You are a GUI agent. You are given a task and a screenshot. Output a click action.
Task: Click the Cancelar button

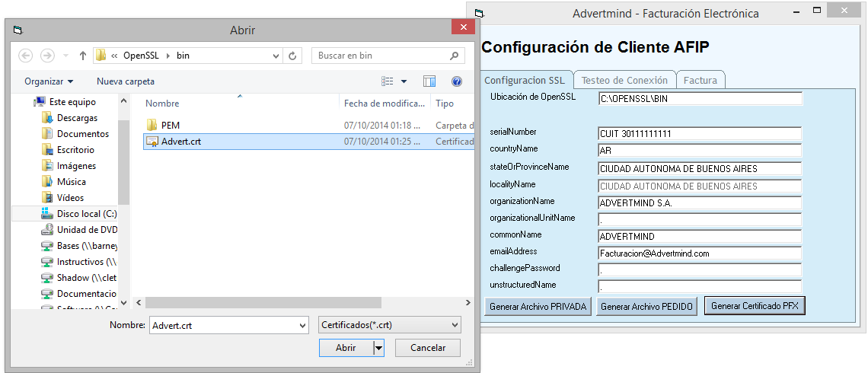tap(428, 348)
